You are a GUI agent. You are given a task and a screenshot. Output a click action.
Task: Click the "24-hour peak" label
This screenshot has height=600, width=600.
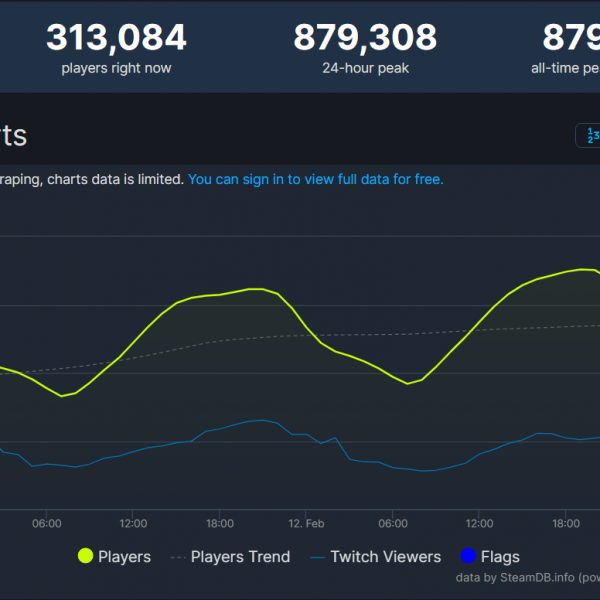(365, 68)
